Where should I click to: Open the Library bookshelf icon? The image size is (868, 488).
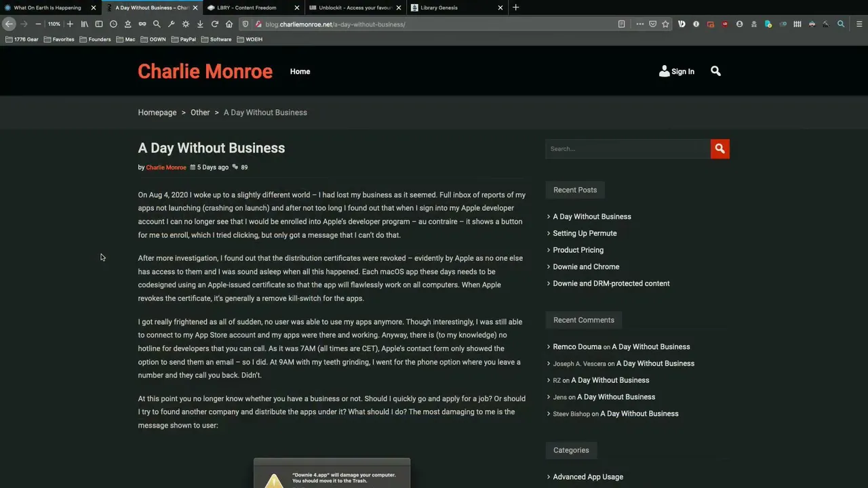[84, 24]
